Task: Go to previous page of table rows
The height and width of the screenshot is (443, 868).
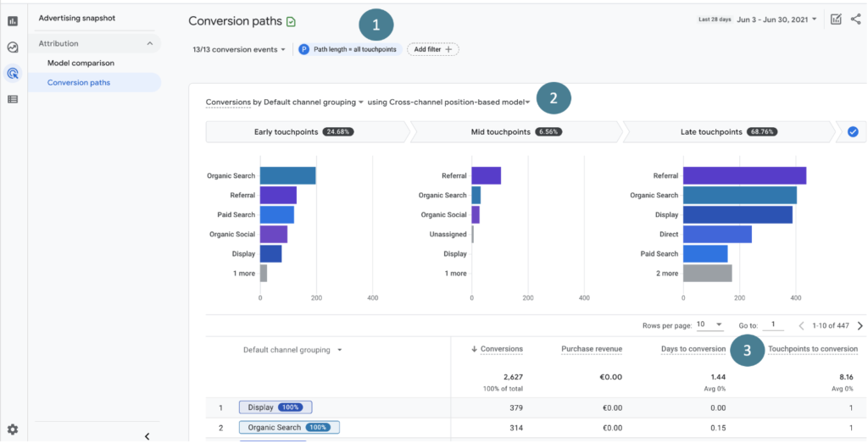Action: click(802, 326)
